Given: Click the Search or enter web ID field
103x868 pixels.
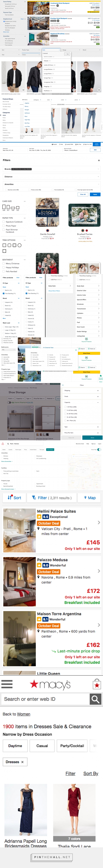Looking at the screenshot, I should (x=45, y=699).
